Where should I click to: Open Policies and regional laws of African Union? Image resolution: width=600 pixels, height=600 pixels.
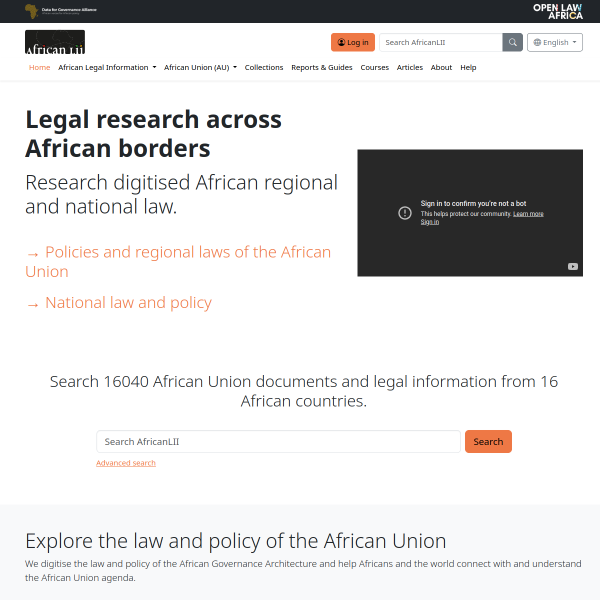coord(178,262)
